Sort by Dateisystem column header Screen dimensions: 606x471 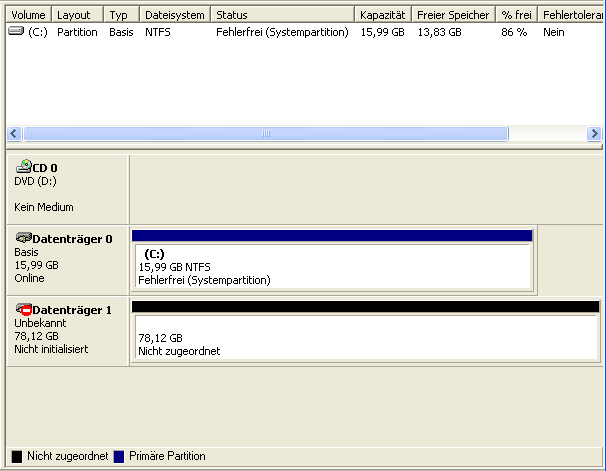(175, 15)
